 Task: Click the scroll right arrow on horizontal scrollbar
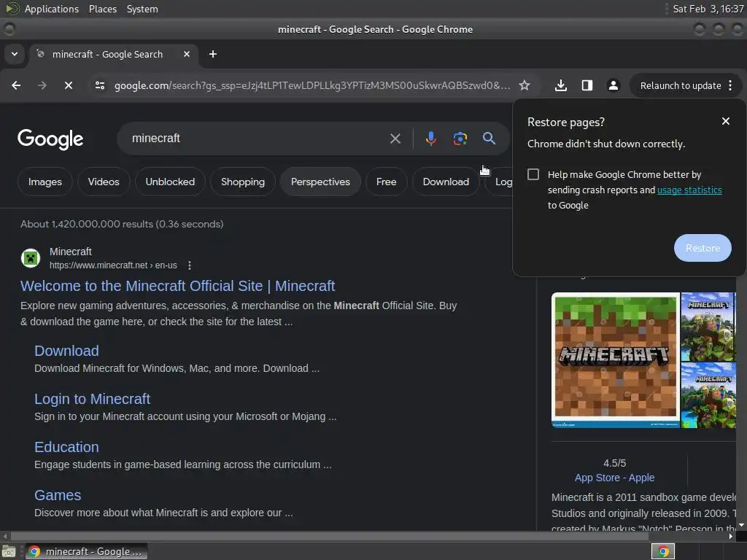pyautogui.click(x=731, y=536)
